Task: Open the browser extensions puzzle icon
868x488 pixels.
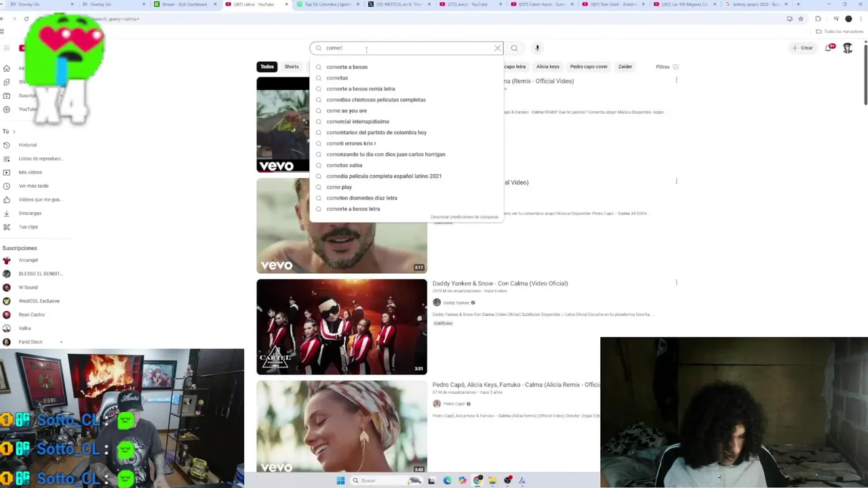Action: pos(818,19)
